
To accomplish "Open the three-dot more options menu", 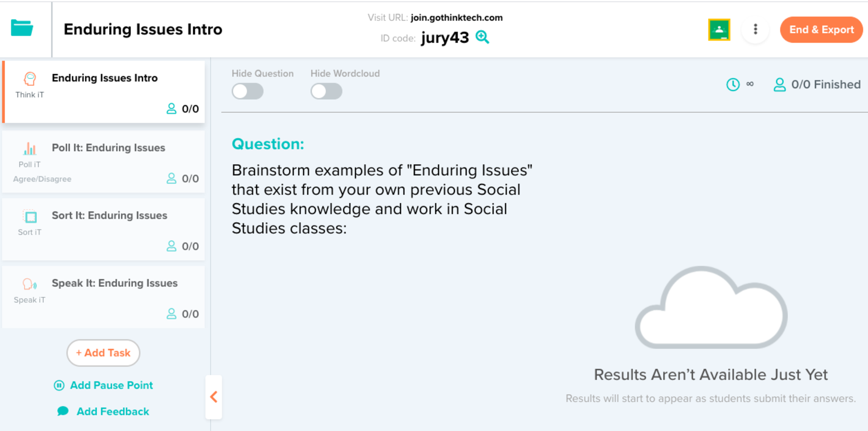I will click(x=755, y=30).
